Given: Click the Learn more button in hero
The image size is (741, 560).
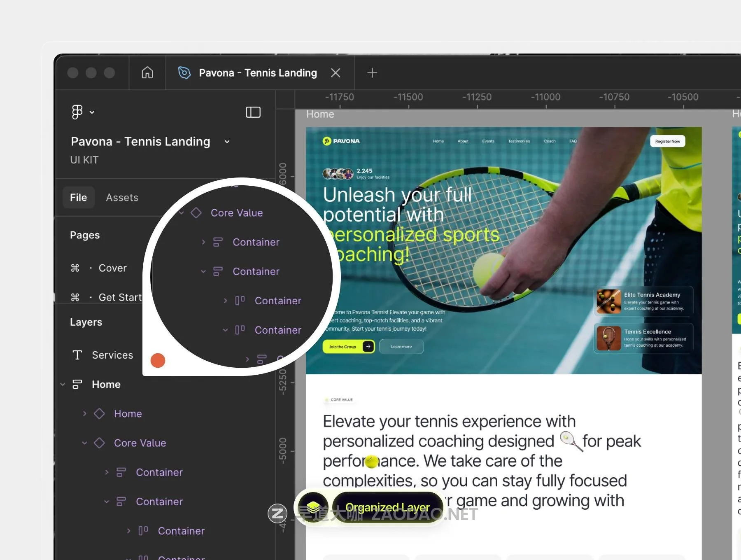Looking at the screenshot, I should [401, 347].
